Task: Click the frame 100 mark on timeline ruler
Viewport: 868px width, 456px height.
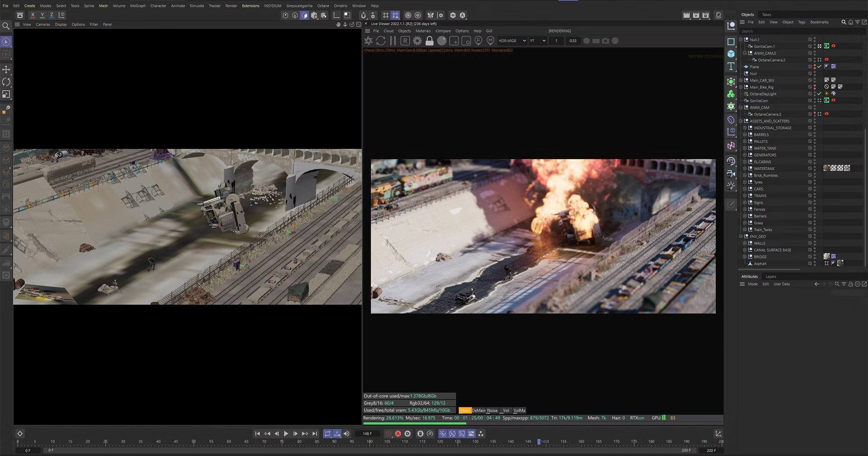Action: coord(369,442)
